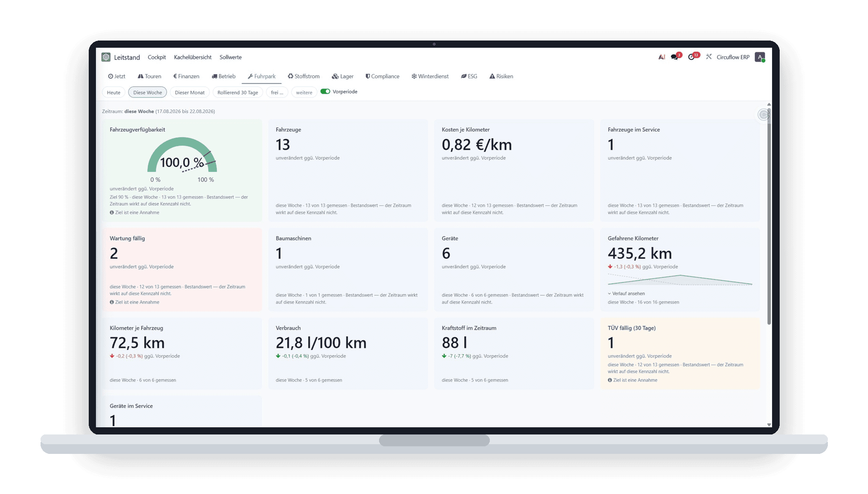The width and height of the screenshot is (868, 494).
Task: Click the Compliance shield icon
Action: (x=368, y=76)
